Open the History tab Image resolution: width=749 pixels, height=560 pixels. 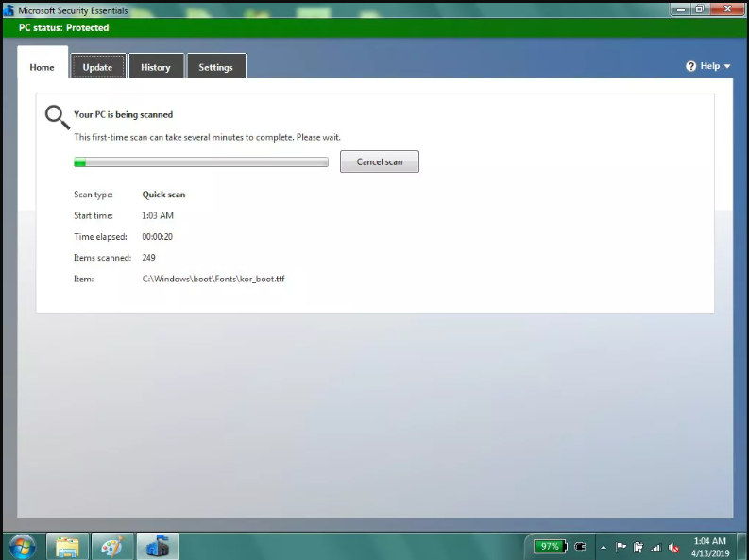click(156, 67)
